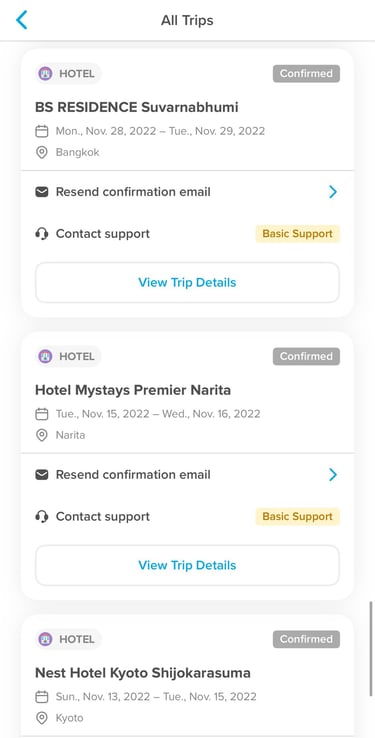Click the Confirmed badge on the Nest Hotel Kyoto card

306,639
